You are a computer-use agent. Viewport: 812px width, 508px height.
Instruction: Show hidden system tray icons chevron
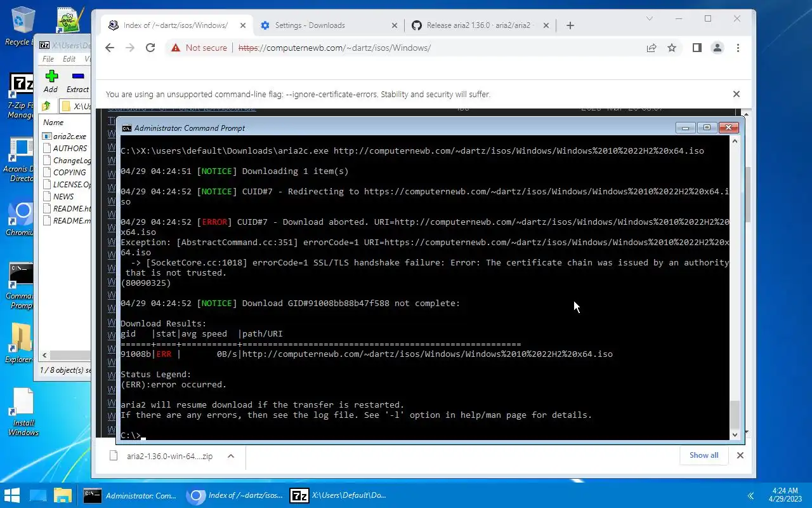pyautogui.click(x=751, y=495)
